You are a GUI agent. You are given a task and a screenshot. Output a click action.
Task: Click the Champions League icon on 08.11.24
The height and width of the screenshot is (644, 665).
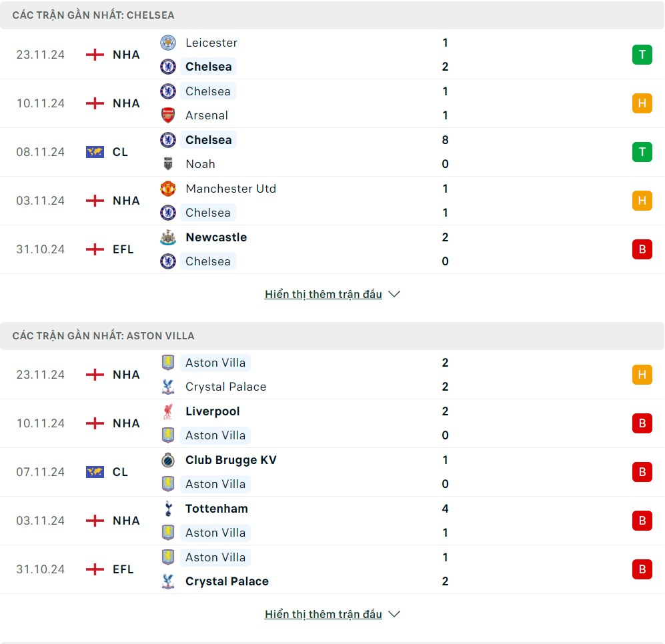(95, 152)
